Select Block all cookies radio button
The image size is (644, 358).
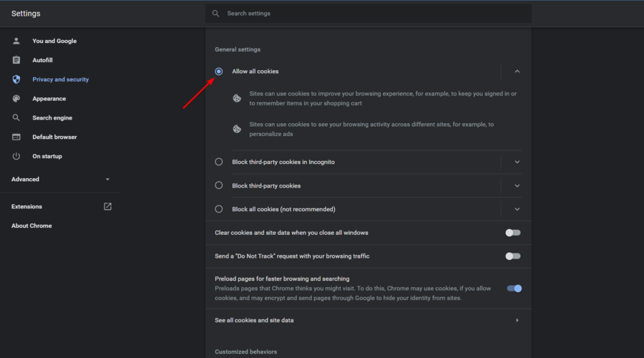coord(218,209)
